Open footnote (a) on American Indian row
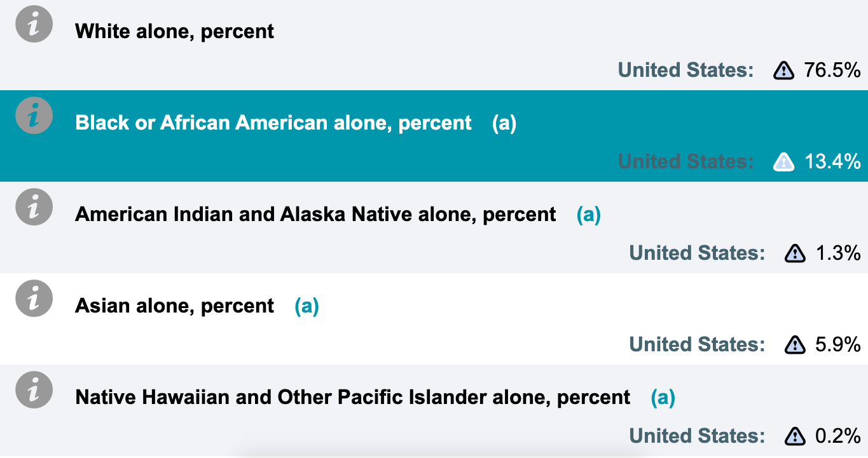The image size is (868, 458). click(588, 215)
